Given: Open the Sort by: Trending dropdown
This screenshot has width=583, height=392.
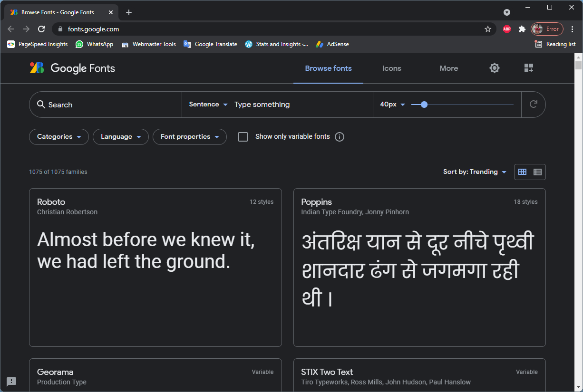Looking at the screenshot, I should tap(475, 172).
